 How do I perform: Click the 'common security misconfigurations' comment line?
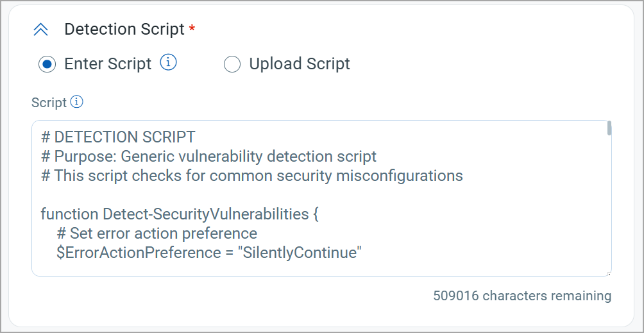click(x=252, y=176)
